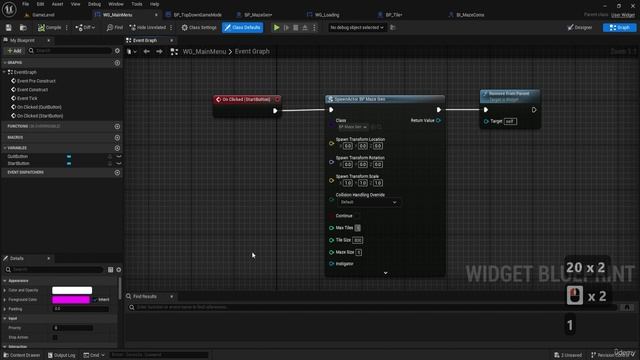Toggle QuitButton variable visibility eye

click(118, 156)
